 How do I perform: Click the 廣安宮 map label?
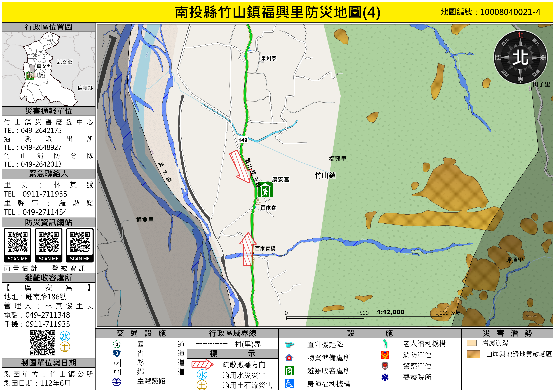280,179
